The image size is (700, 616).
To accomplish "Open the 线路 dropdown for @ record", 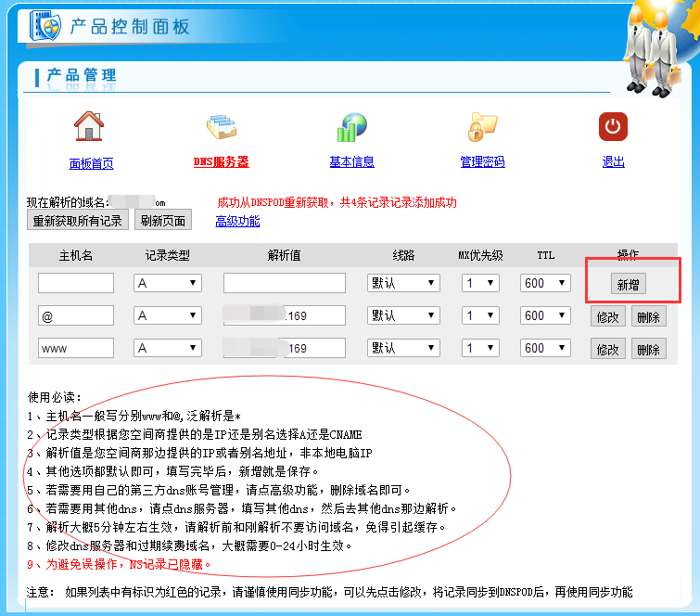I will pos(403,315).
